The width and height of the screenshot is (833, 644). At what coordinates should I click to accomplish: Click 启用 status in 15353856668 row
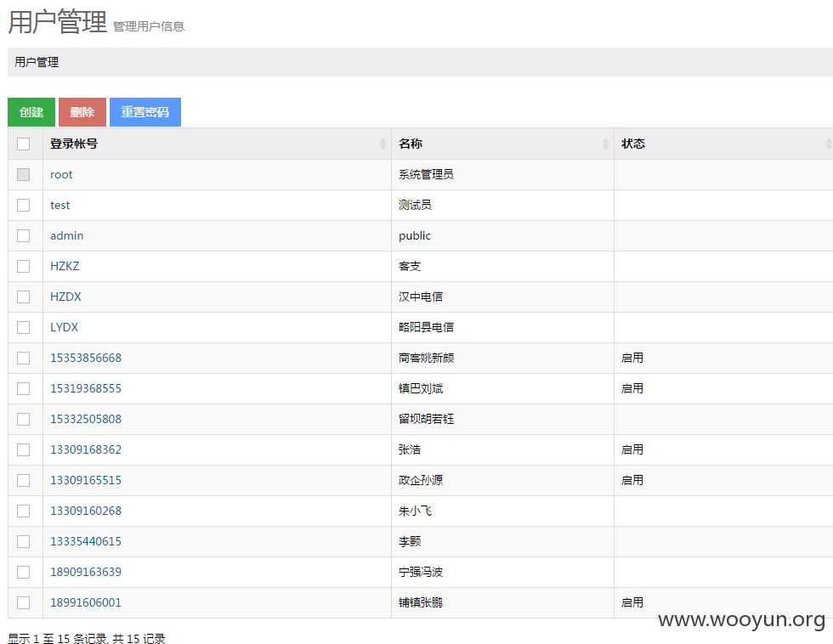[x=632, y=358]
